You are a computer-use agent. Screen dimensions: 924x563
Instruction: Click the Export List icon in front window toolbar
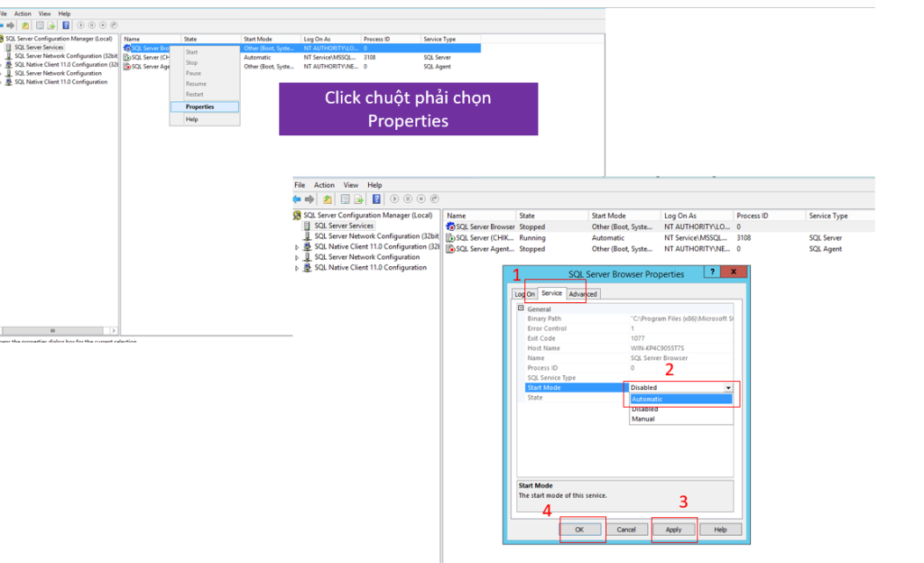(x=358, y=199)
